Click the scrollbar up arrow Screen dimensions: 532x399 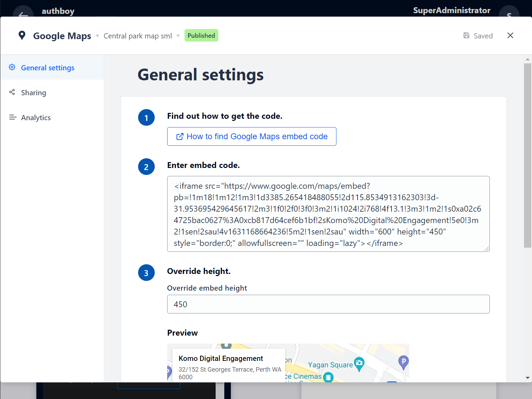coord(528,59)
